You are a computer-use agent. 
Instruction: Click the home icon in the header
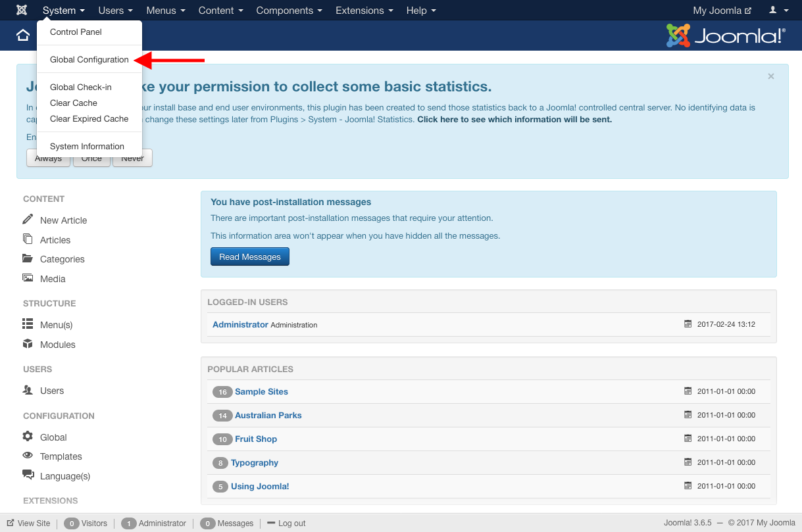23,36
